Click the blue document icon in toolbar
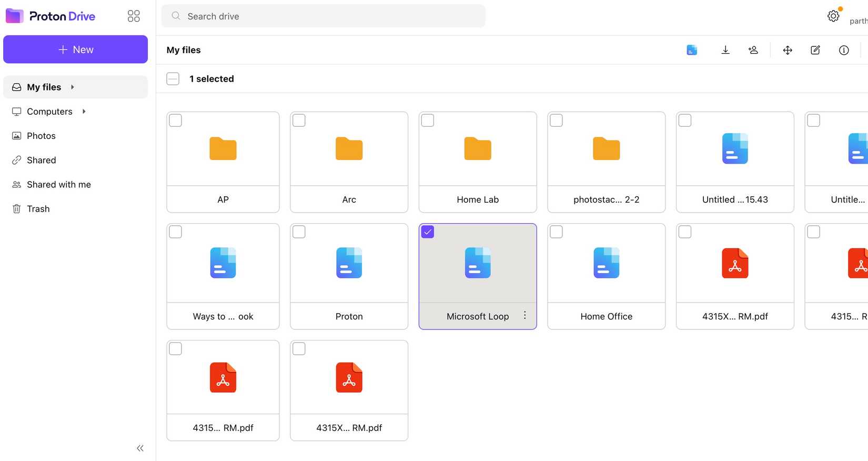This screenshot has height=461, width=868. pos(692,50)
